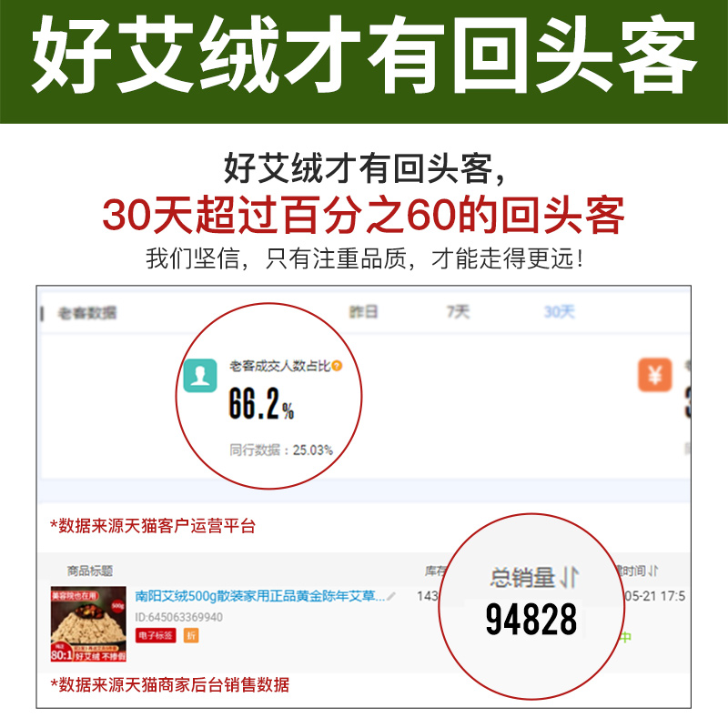Open the 南阳艾绒500g product title link

260,596
